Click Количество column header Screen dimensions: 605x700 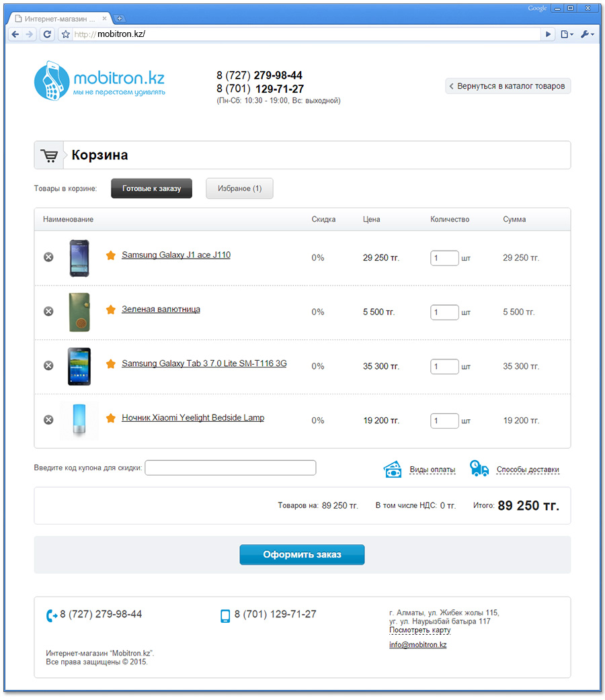click(x=450, y=219)
